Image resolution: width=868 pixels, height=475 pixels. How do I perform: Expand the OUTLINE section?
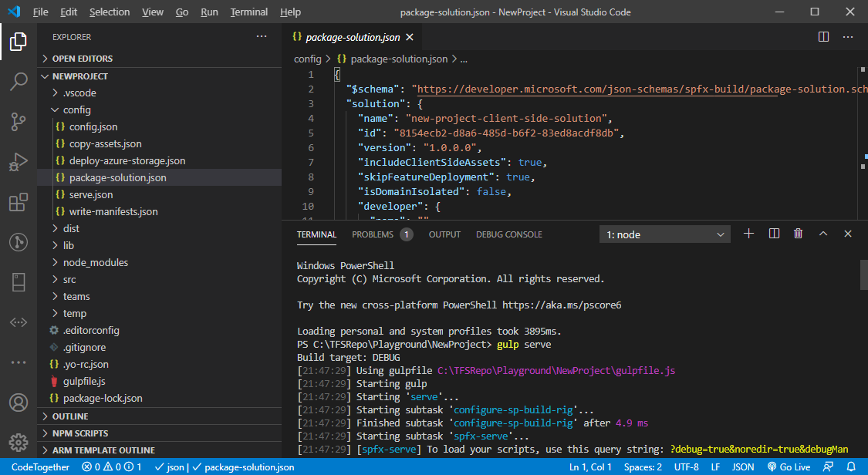pyautogui.click(x=70, y=416)
